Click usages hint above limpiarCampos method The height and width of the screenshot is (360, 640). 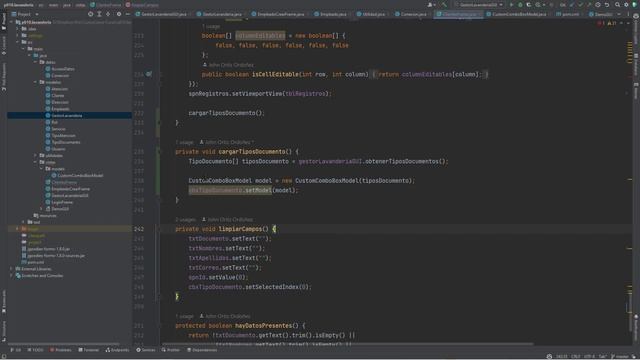pos(185,220)
